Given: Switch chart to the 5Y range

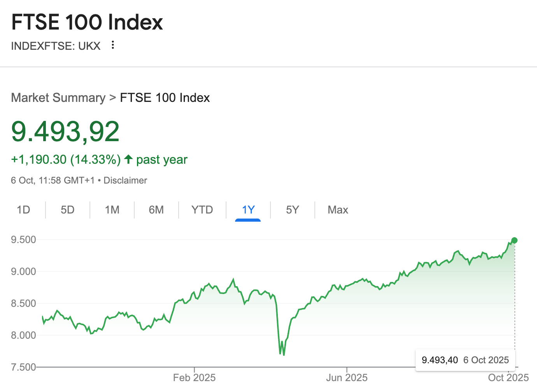Looking at the screenshot, I should pos(292,210).
